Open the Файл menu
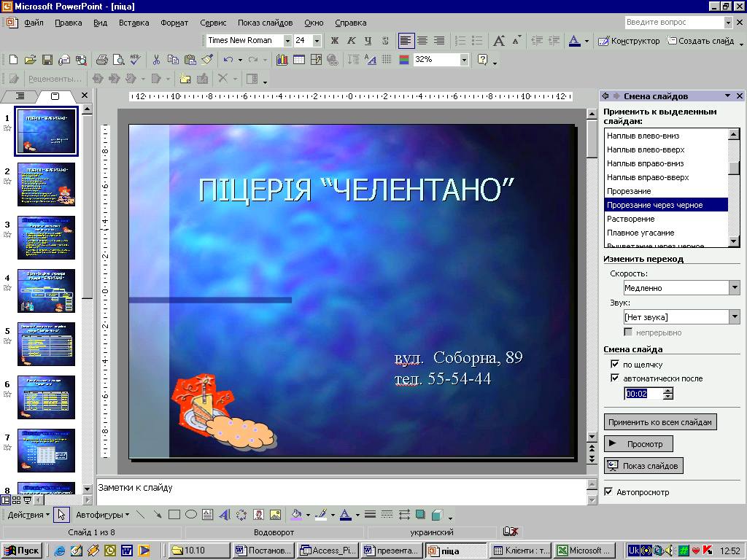Image resolution: width=747 pixels, height=560 pixels. (x=34, y=23)
